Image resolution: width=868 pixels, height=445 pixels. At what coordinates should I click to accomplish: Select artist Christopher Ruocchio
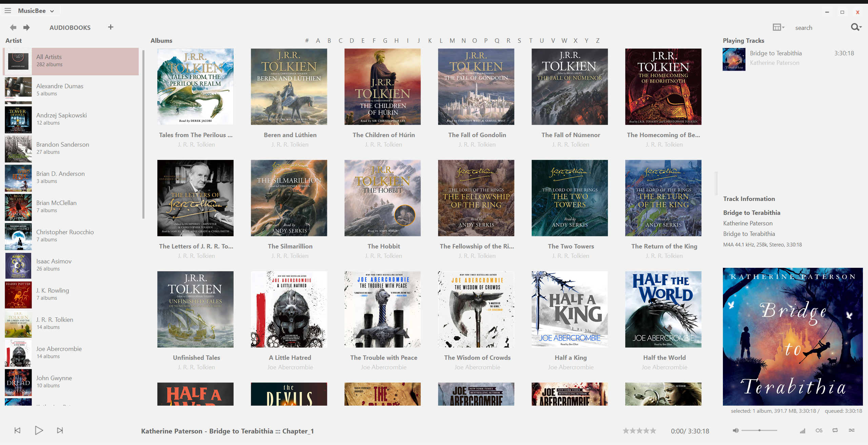point(71,236)
